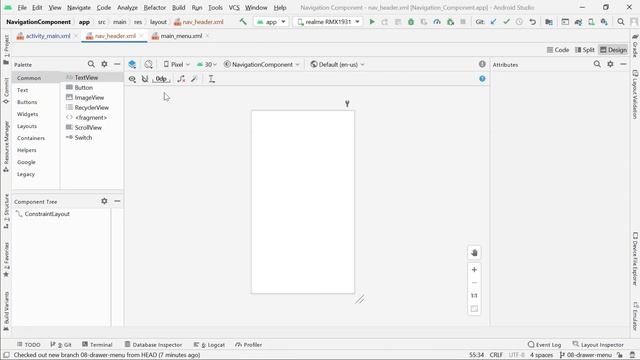The image size is (640, 360).
Task: Open NavigationComponent theme dropdown
Action: point(262,64)
